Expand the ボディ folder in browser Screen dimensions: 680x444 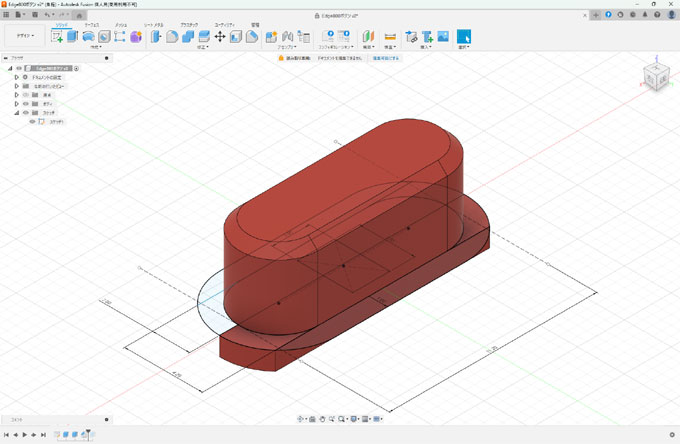pos(16,104)
